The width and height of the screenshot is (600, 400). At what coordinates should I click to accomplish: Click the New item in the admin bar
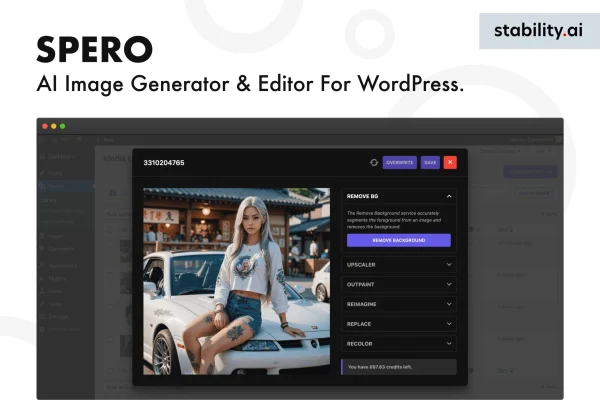pos(105,140)
